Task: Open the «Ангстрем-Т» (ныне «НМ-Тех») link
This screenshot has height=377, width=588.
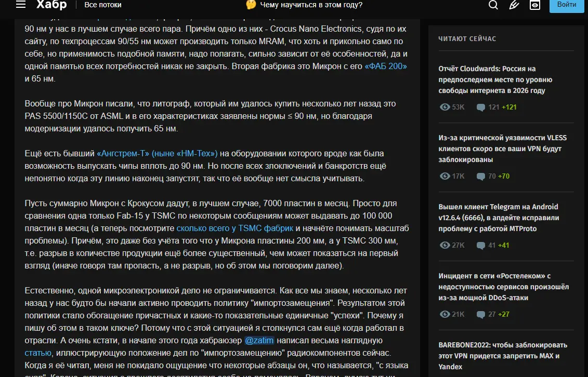Action: pos(157,154)
